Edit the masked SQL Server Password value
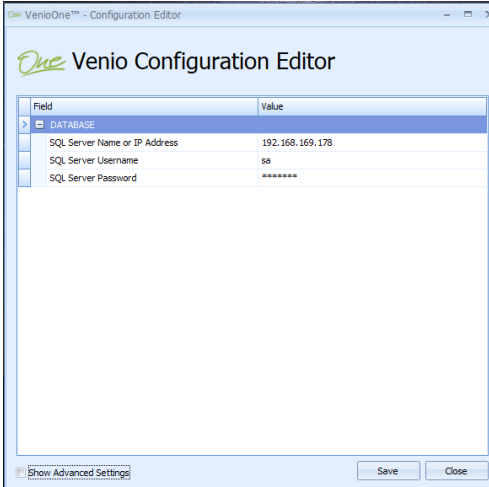The height and width of the screenshot is (487, 489). 372,178
